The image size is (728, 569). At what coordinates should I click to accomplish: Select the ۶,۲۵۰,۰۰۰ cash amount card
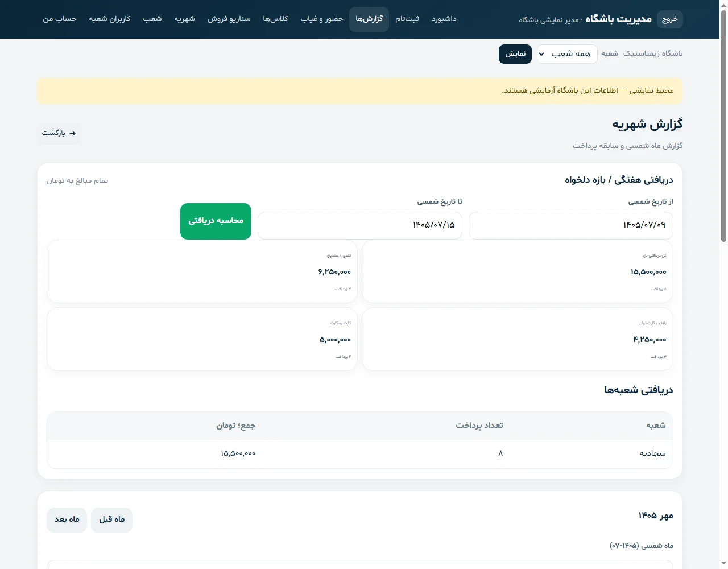(x=202, y=271)
